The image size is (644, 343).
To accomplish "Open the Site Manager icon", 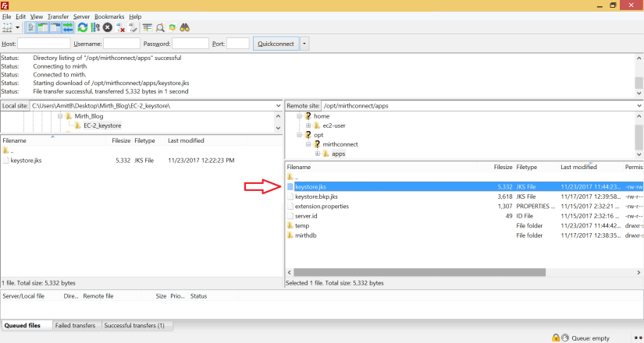I will tap(8, 28).
